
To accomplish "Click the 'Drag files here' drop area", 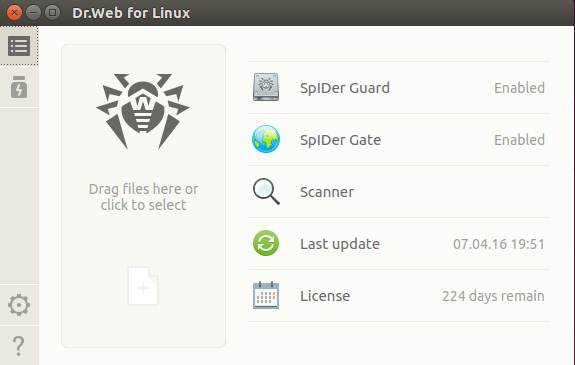I will (143, 196).
